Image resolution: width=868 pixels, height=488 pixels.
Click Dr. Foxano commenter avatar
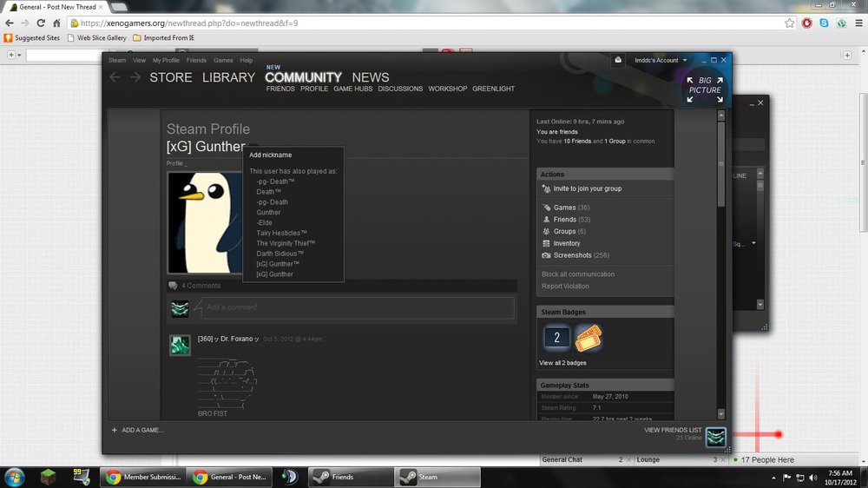coord(180,345)
